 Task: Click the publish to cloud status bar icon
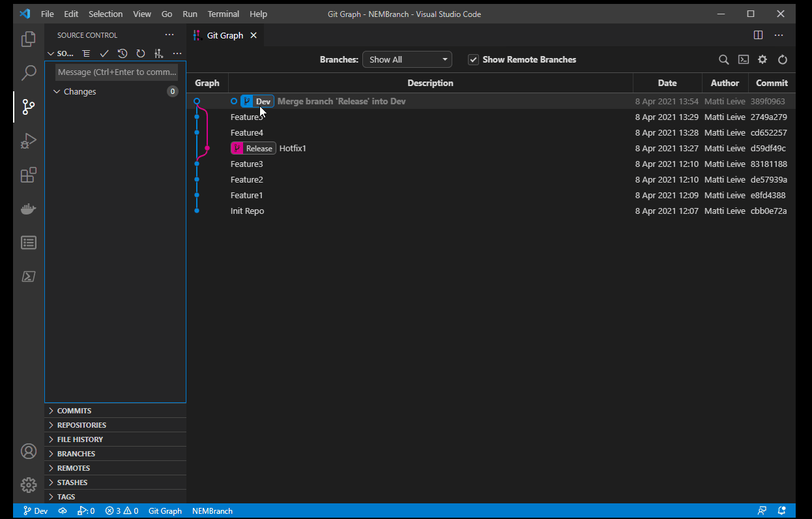coord(63,511)
